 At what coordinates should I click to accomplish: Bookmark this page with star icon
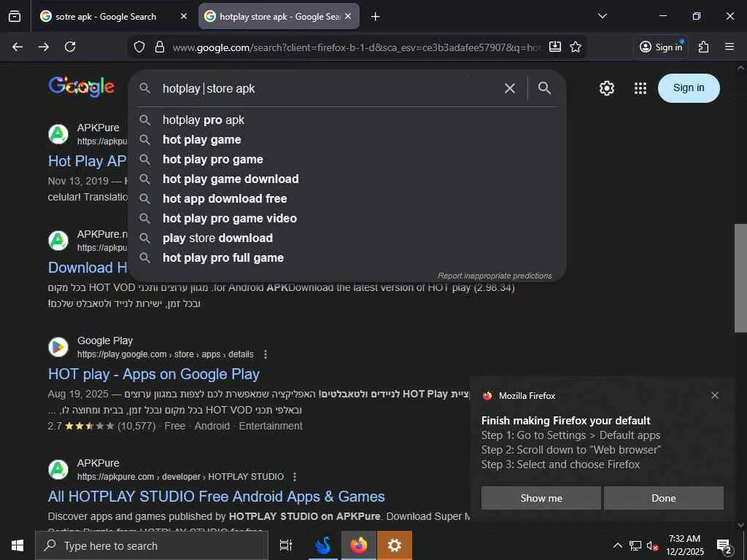[x=576, y=47]
